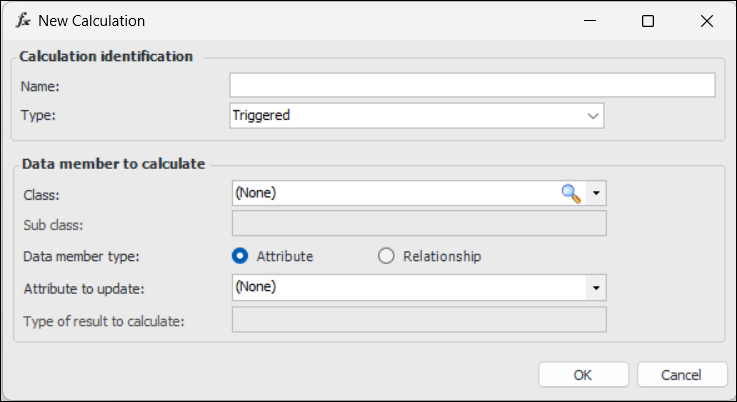Viewport: 737px width, 402px height.
Task: Click the New Calculation title bar text
Action: [x=91, y=21]
